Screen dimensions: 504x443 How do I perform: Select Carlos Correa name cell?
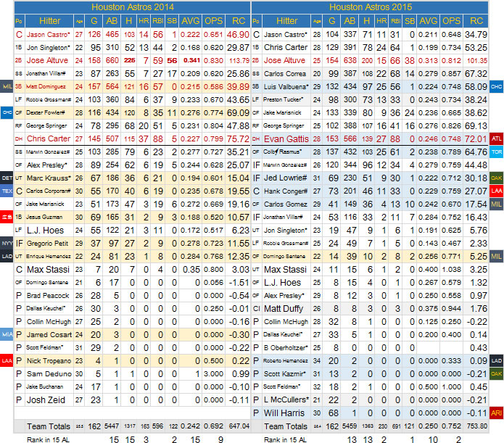(x=285, y=74)
